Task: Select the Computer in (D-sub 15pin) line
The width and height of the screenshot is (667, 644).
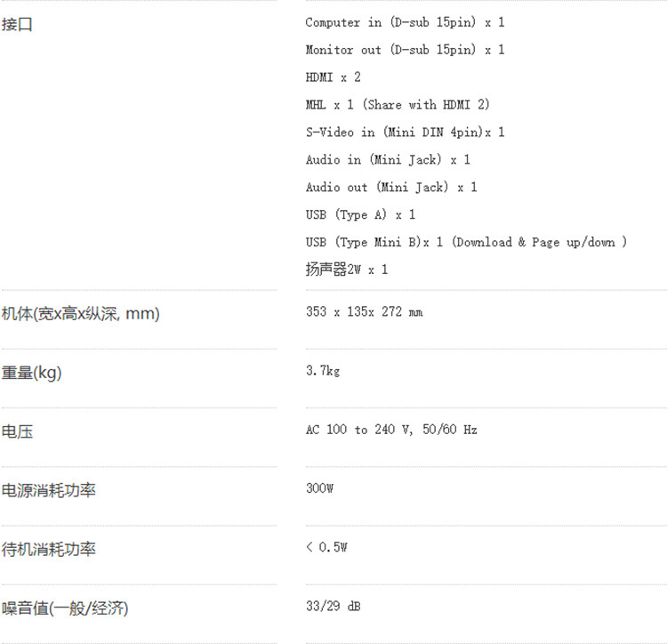Action: [x=405, y=22]
